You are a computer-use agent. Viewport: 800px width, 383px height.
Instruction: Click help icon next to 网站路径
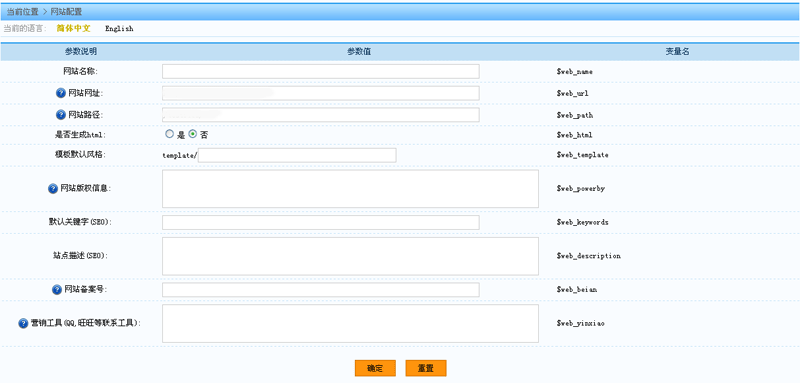pos(61,115)
